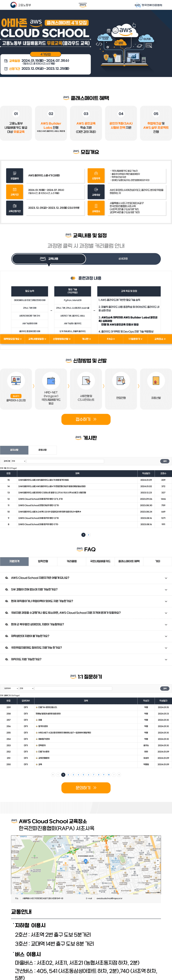Viewport: 172px width, 980px height.
Task: Expand FAQ about 재직중이거나 취업이력이 있어도 지원
Action: click(x=86, y=601)
